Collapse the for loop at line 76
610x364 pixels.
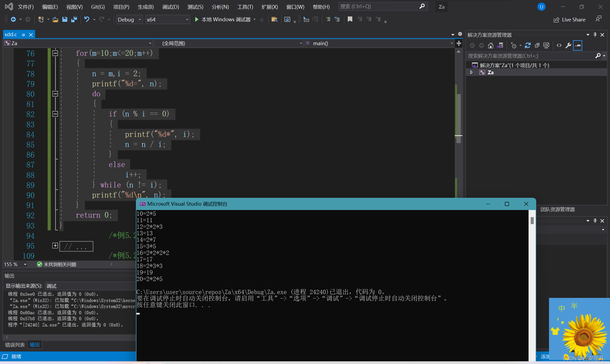(x=55, y=53)
